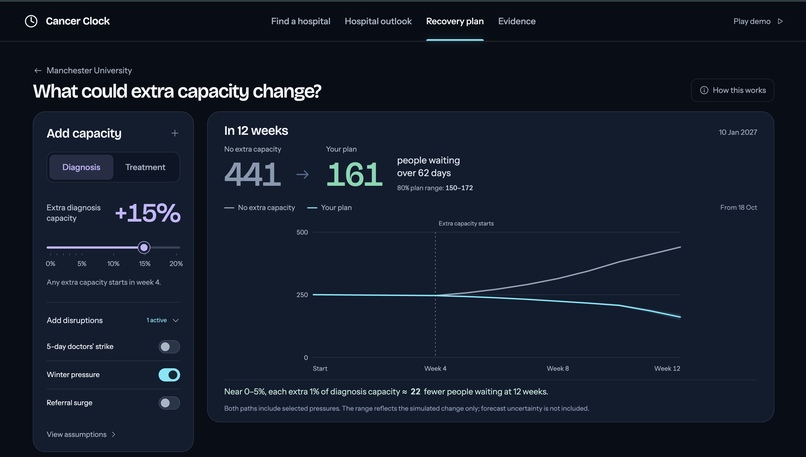Image resolution: width=806 pixels, height=457 pixels.
Task: Click the plus icon next to Add capacity
Action: (x=175, y=133)
